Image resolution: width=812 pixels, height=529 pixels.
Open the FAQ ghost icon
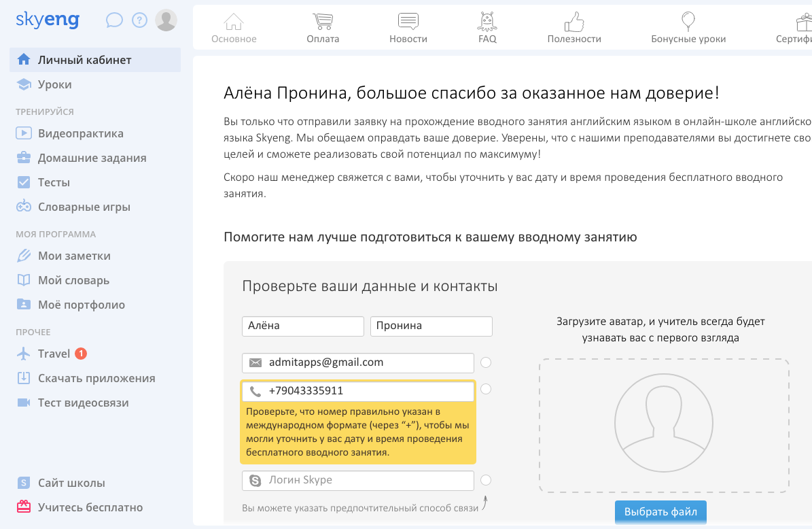[487, 20]
